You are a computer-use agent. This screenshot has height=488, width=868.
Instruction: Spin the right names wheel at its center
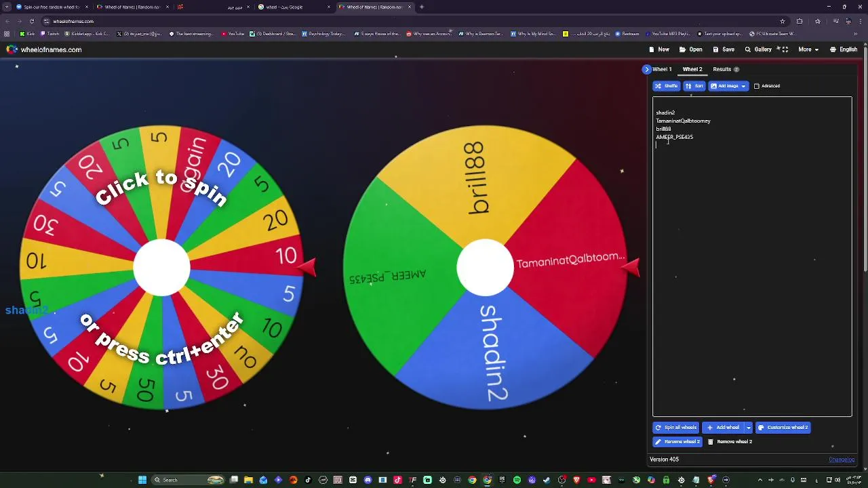(x=484, y=268)
